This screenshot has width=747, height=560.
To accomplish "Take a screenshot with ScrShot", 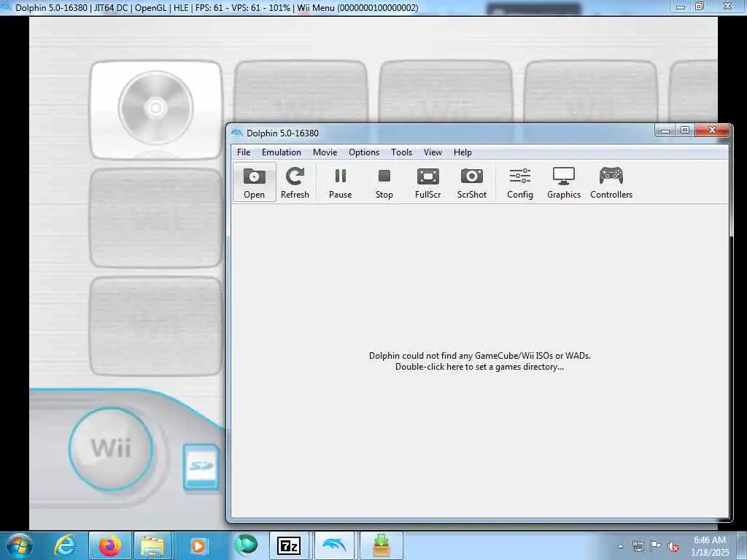I will 472,182.
